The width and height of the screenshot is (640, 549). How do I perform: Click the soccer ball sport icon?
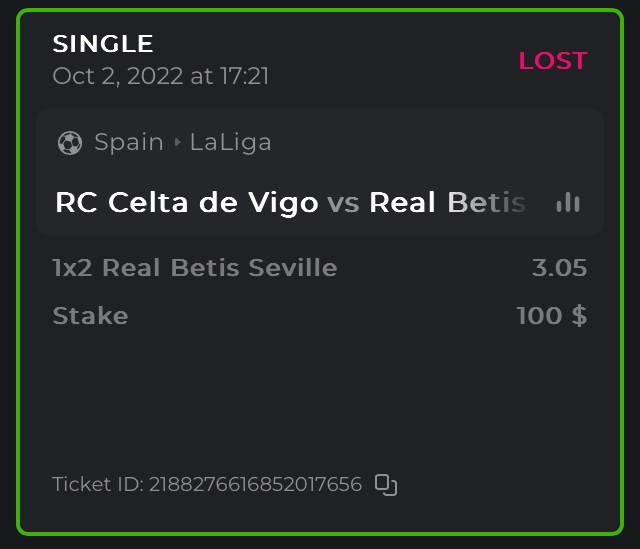click(x=70, y=143)
